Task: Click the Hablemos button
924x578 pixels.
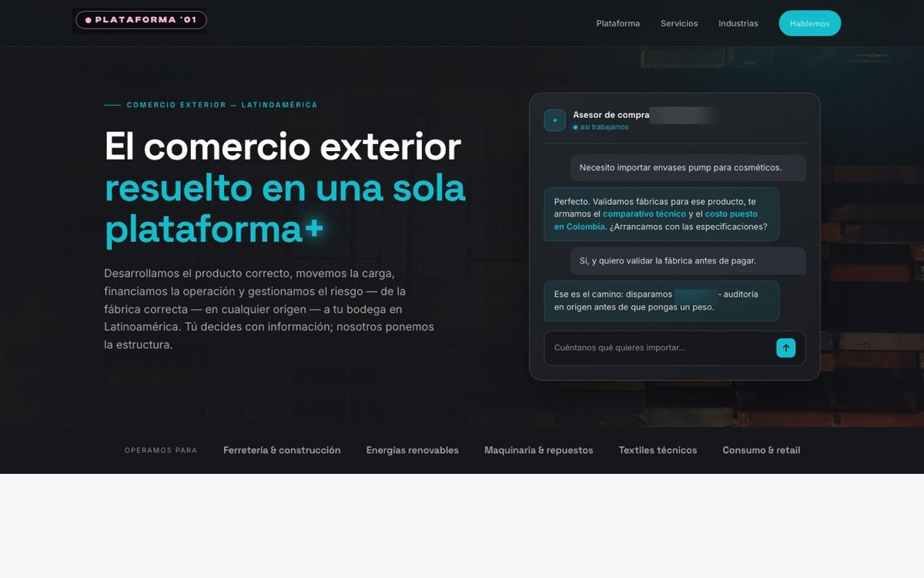Action: click(x=810, y=23)
